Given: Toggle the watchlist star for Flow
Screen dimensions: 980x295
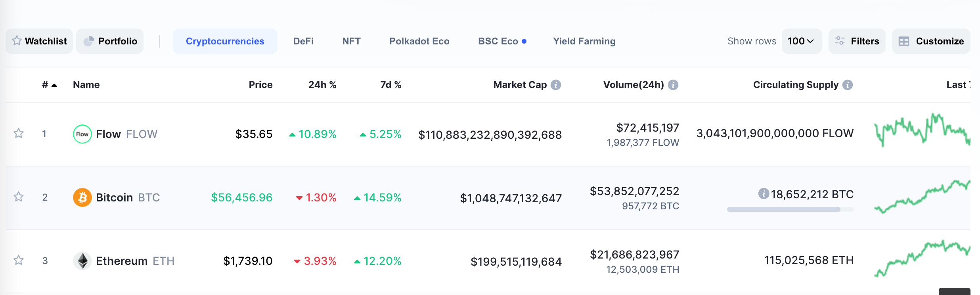Looking at the screenshot, I should click(19, 133).
